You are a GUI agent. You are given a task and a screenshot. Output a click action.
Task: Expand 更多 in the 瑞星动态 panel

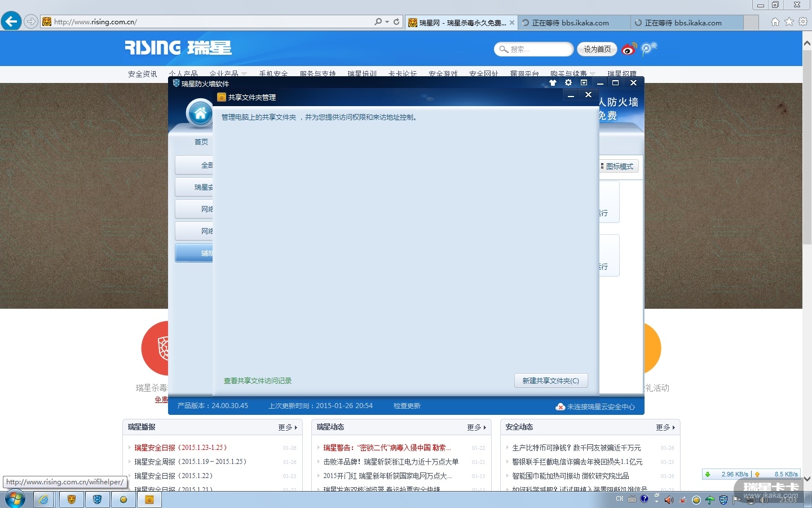(476, 427)
